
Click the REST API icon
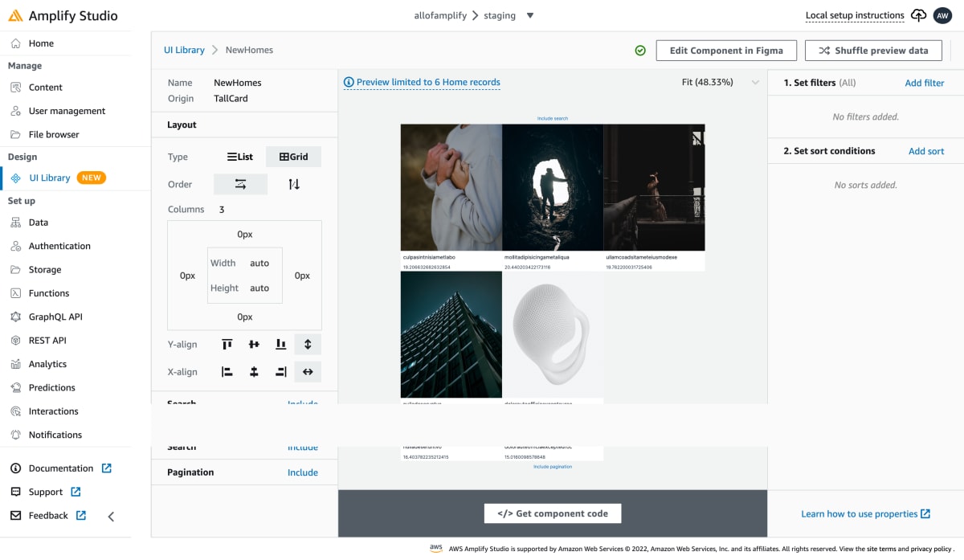[16, 340]
